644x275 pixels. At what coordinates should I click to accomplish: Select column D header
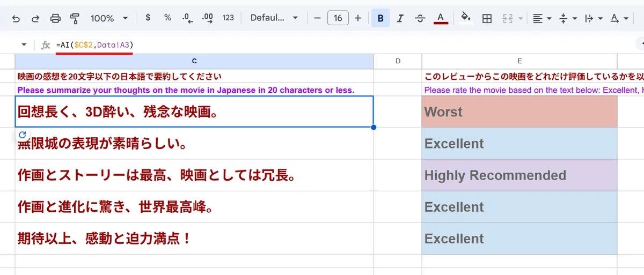click(398, 61)
